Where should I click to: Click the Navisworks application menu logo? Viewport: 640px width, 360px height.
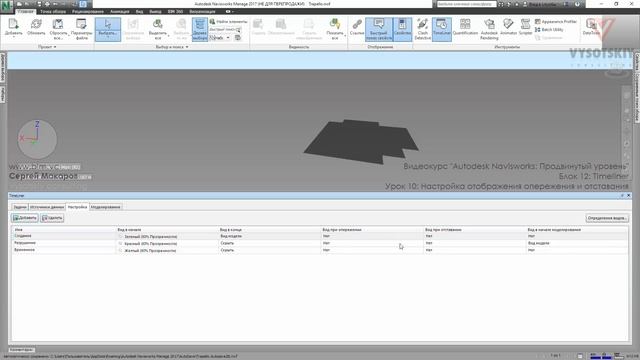coord(7,7)
